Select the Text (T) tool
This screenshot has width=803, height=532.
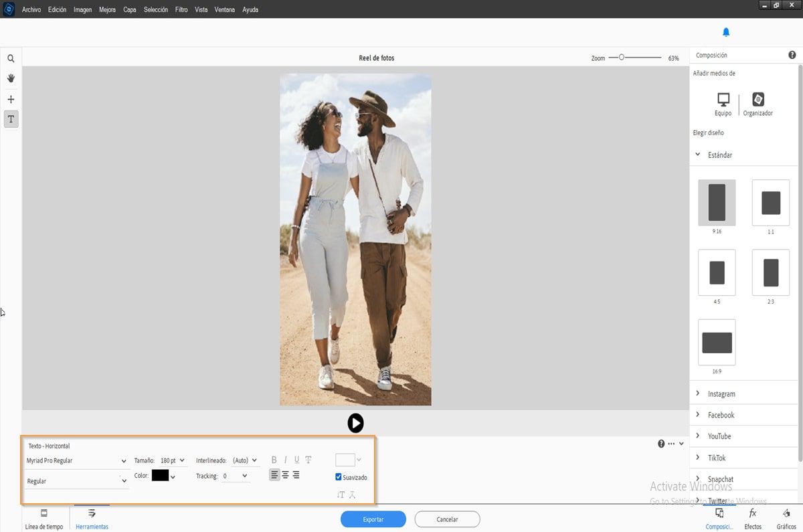pyautogui.click(x=11, y=119)
